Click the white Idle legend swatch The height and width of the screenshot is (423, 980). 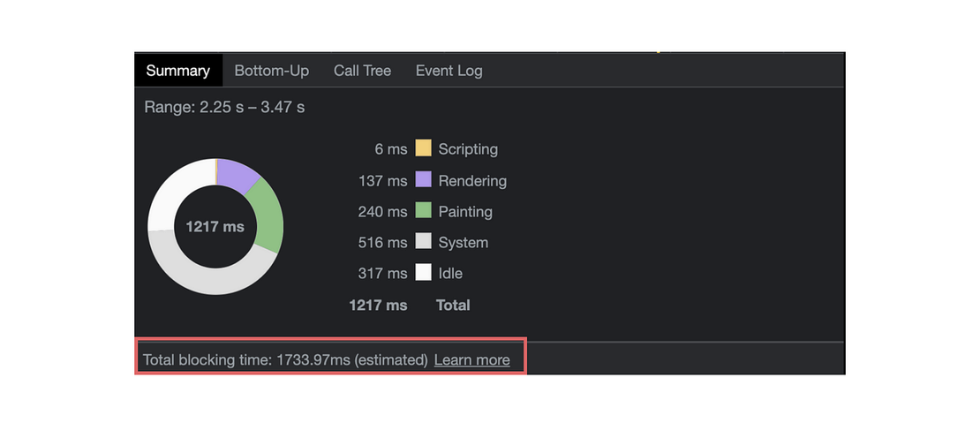[x=423, y=273]
